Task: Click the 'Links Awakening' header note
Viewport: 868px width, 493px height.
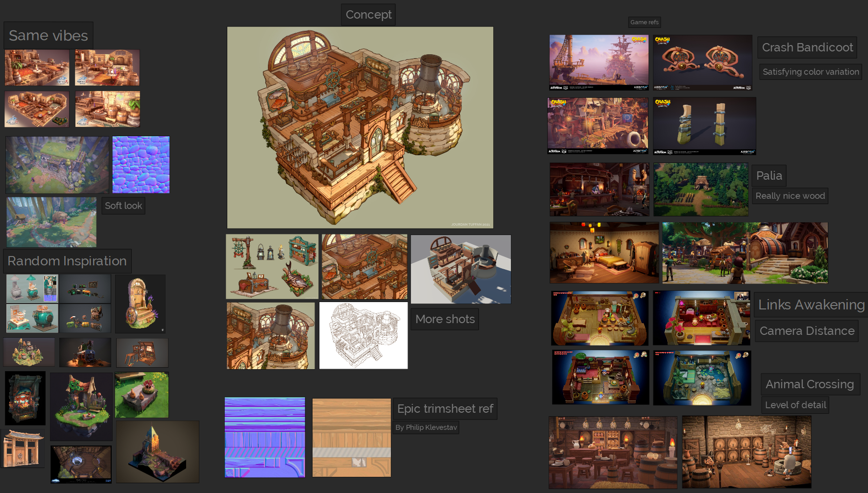Action: (x=811, y=305)
